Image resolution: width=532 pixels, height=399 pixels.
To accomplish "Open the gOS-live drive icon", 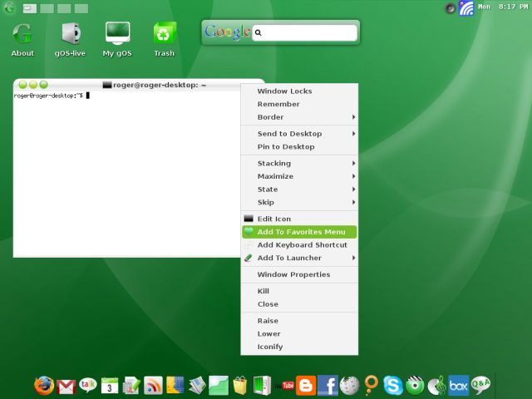I will coord(70,39).
